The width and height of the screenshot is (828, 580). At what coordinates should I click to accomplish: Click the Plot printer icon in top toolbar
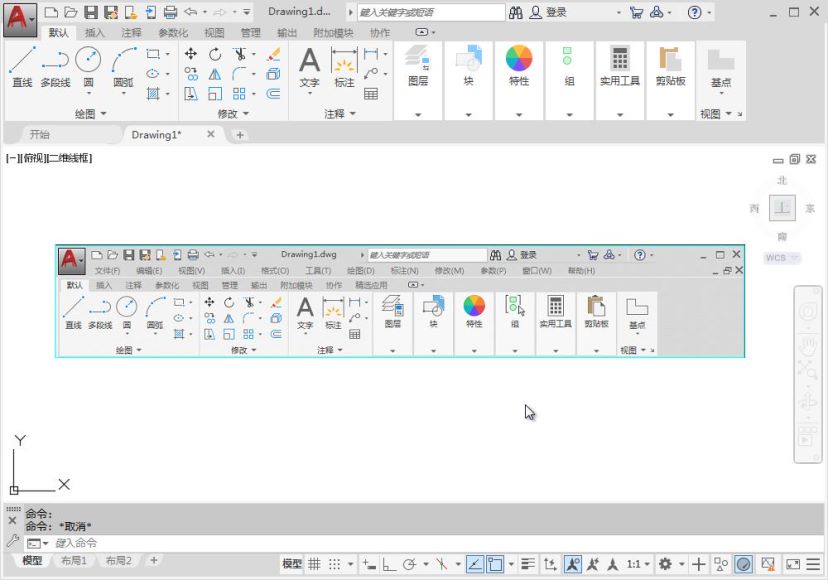[x=170, y=12]
